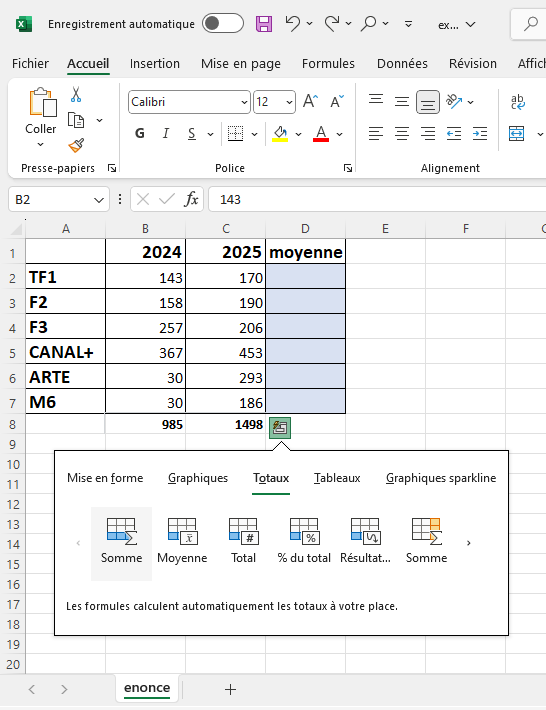Viewport: 546px width, 710px height.
Task: Open the Redo history dropdown arrow
Action: coord(349,24)
